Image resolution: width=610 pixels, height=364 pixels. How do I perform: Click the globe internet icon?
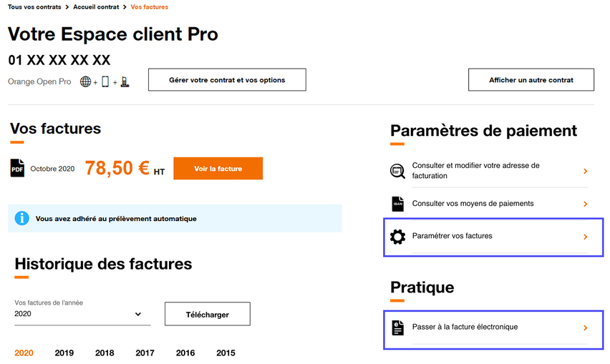(86, 82)
